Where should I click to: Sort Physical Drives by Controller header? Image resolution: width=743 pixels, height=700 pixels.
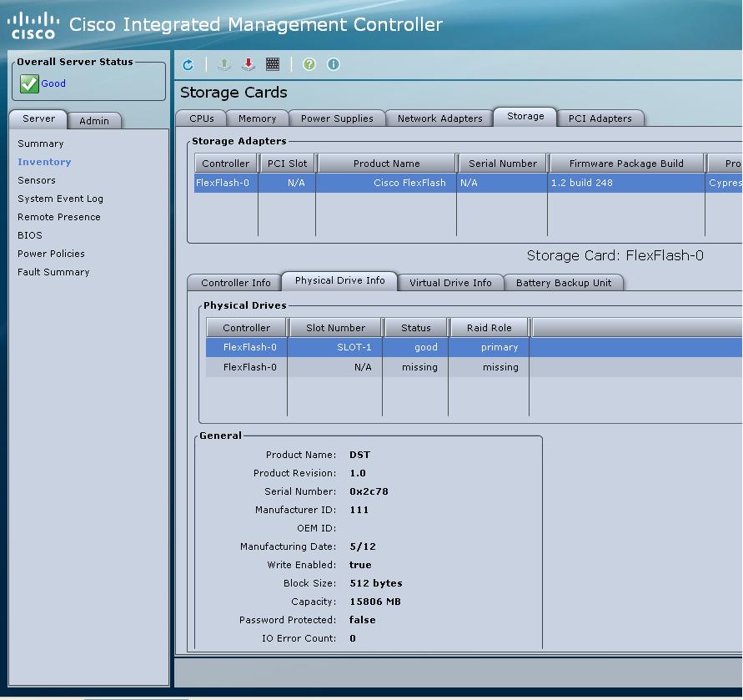(246, 328)
